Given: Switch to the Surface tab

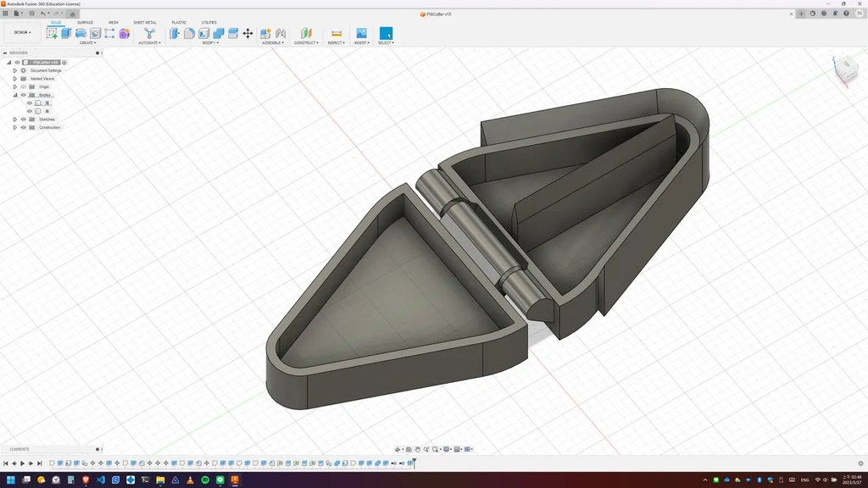Looking at the screenshot, I should [x=86, y=22].
